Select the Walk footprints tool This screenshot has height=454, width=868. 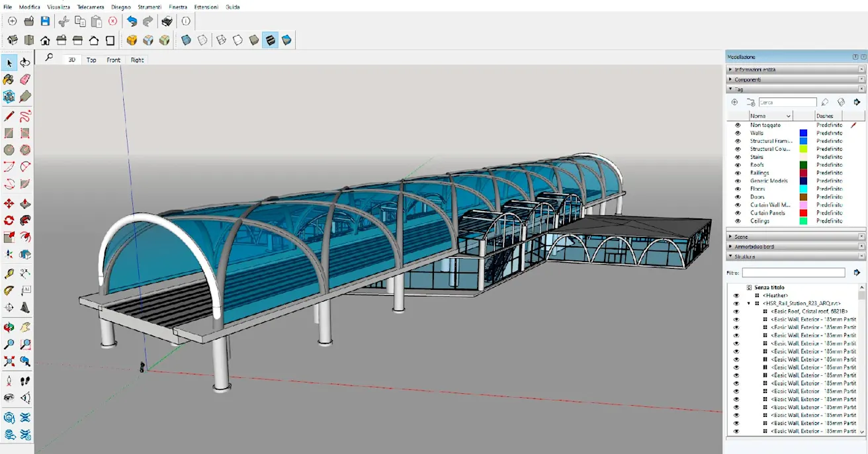click(25, 381)
